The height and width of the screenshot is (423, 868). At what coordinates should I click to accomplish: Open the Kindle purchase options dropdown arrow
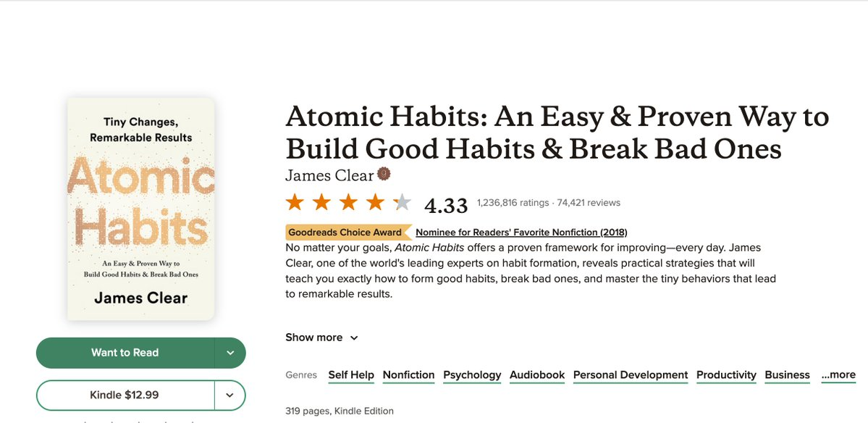coord(230,395)
